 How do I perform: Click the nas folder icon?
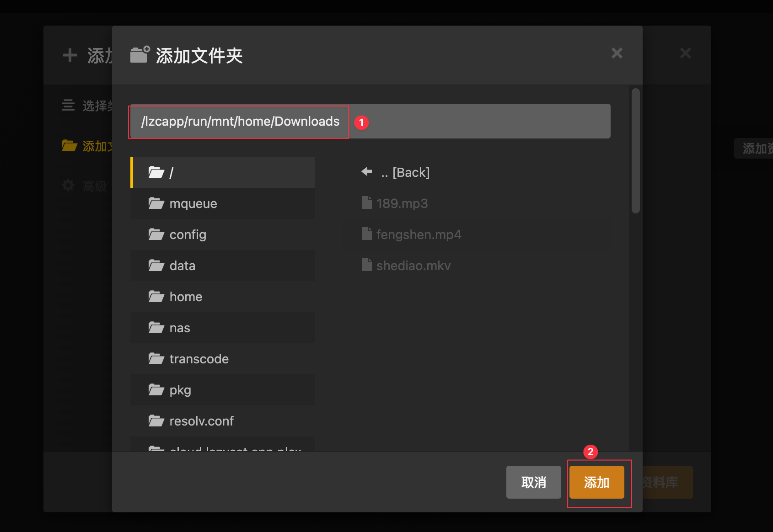coord(156,327)
